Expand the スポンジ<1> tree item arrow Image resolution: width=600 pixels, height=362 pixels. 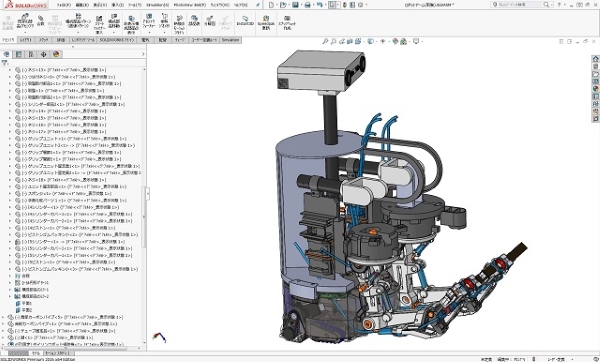tap(10, 194)
